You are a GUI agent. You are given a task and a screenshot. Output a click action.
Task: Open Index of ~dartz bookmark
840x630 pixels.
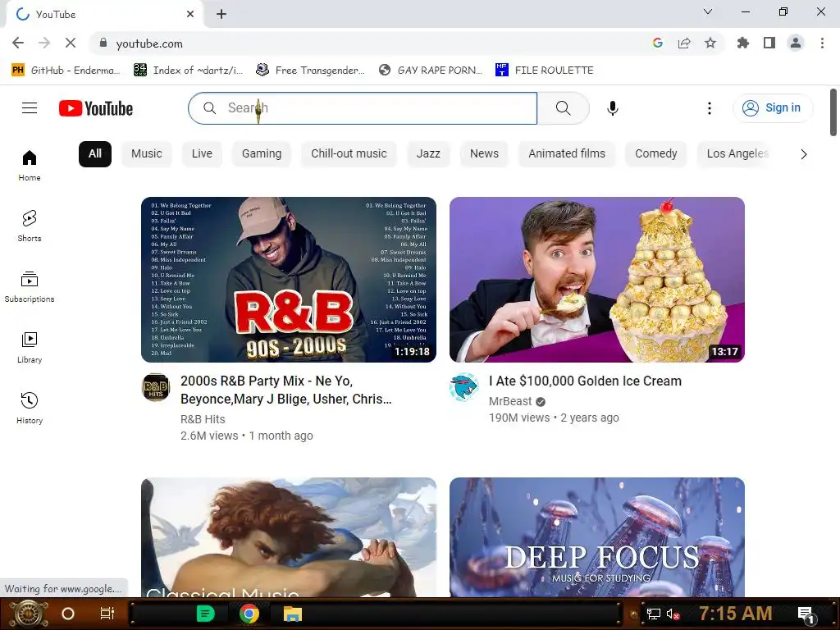pos(188,71)
